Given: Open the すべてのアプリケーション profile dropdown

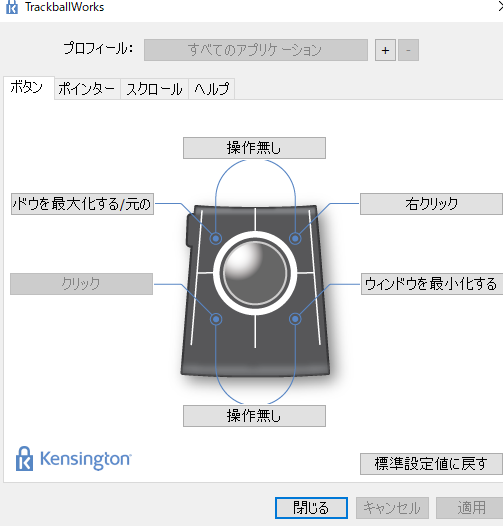Looking at the screenshot, I should tap(256, 50).
